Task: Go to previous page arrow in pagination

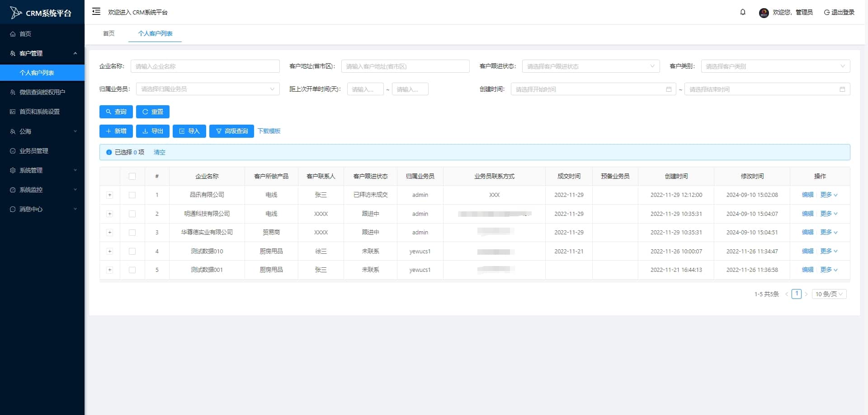Action: click(x=787, y=294)
